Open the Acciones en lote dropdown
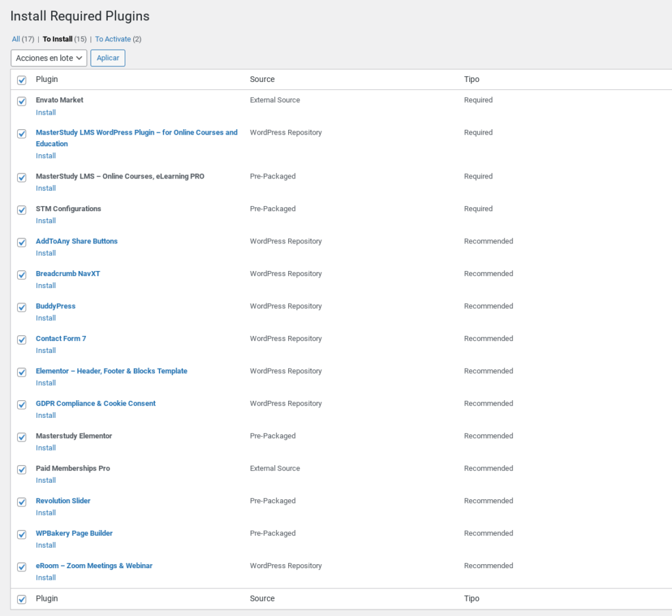Screen dimensions: 672x616 [49, 58]
